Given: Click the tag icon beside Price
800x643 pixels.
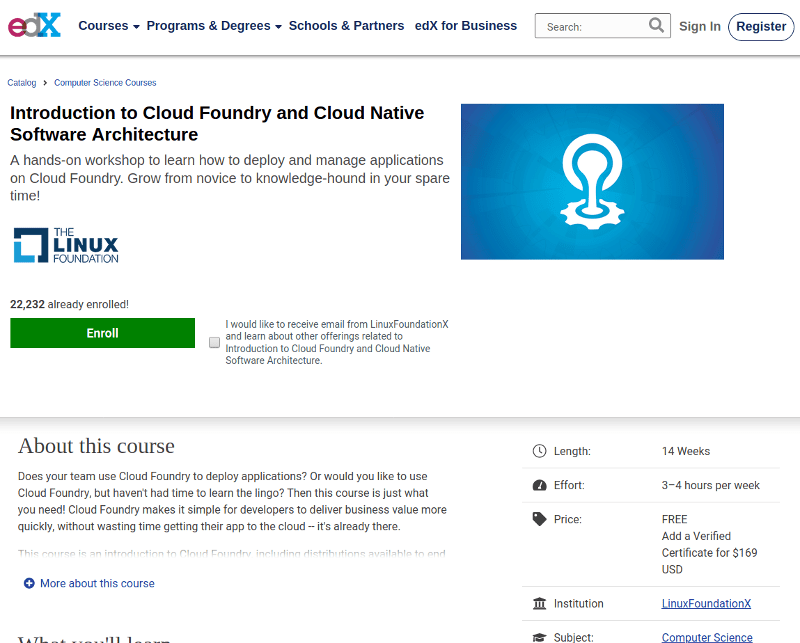Looking at the screenshot, I should [x=539, y=519].
